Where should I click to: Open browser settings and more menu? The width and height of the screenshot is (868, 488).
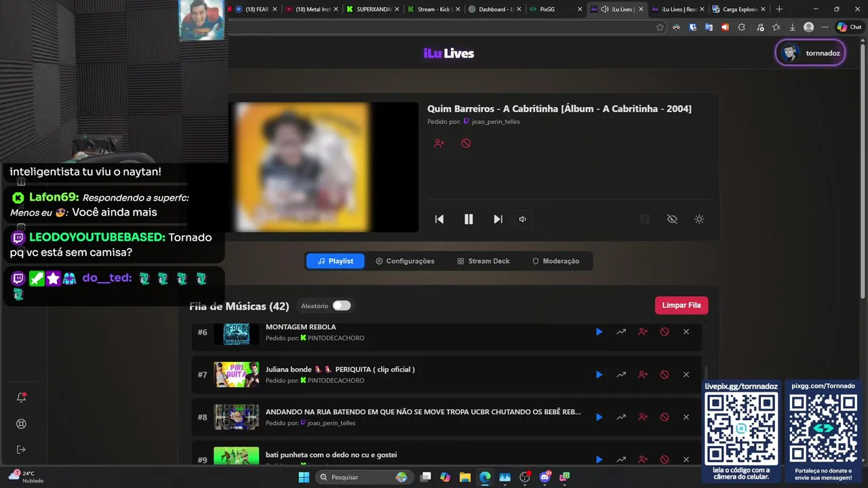pos(825,27)
